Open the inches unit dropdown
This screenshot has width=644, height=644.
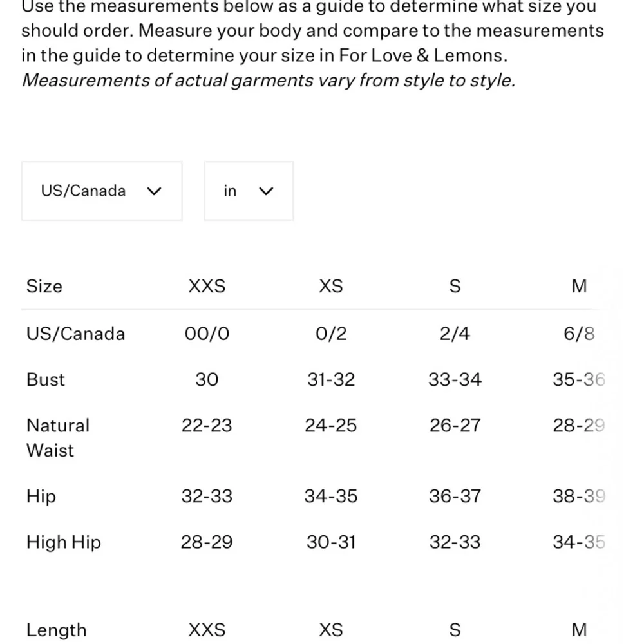point(249,191)
